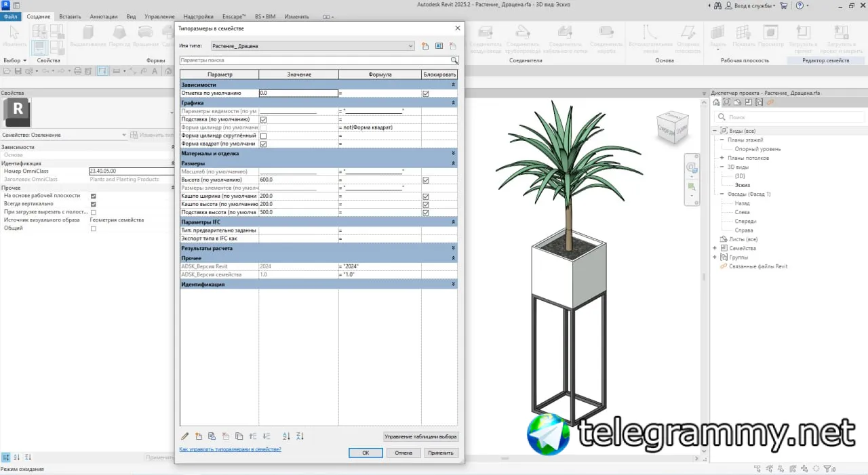Create a new family type icon
This screenshot has width=868, height=475.
pyautogui.click(x=425, y=46)
